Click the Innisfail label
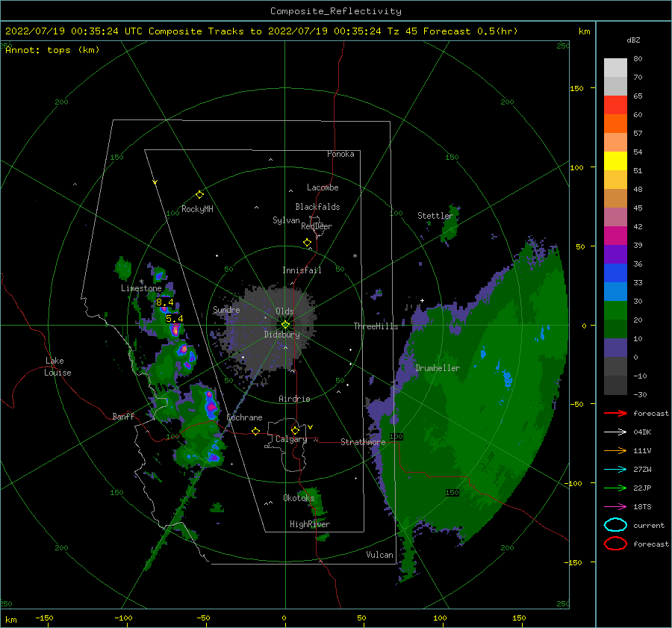The height and width of the screenshot is (628, 672). [302, 270]
